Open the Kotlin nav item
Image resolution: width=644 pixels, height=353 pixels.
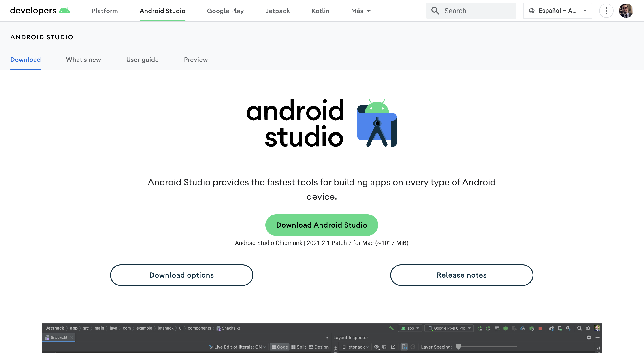click(x=320, y=11)
